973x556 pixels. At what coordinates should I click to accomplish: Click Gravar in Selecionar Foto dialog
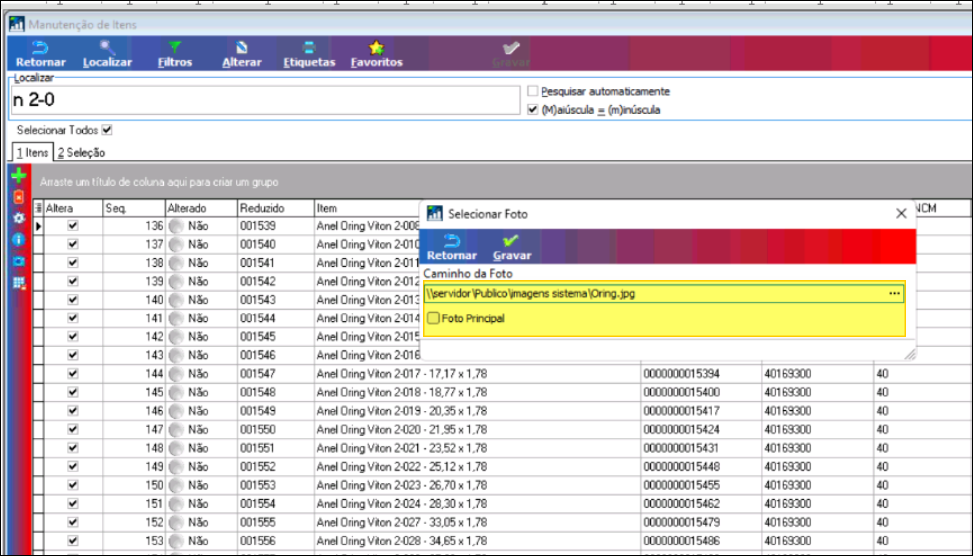[512, 247]
